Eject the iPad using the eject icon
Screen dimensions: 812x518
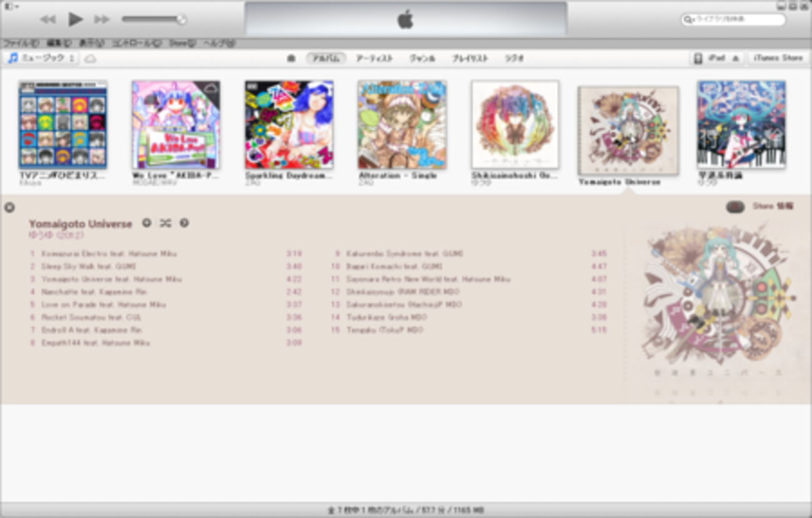click(735, 58)
